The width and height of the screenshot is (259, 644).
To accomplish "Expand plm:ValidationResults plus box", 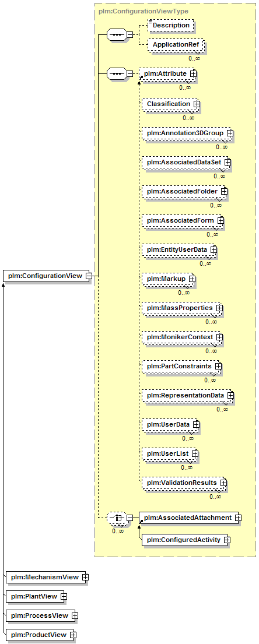I will [x=223, y=482].
